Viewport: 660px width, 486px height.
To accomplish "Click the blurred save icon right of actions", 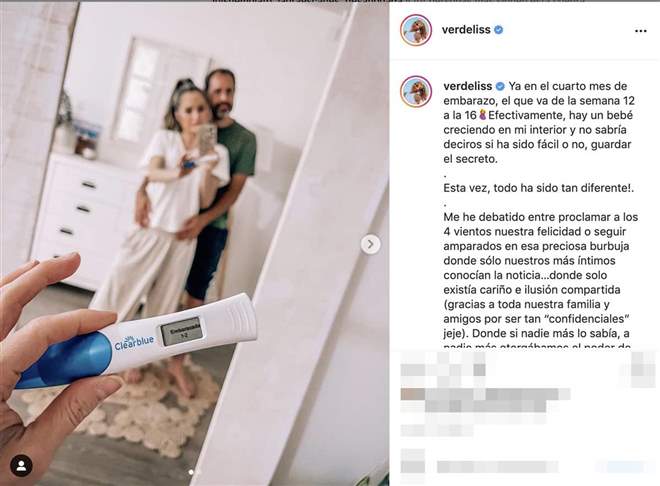I will point(643,369).
